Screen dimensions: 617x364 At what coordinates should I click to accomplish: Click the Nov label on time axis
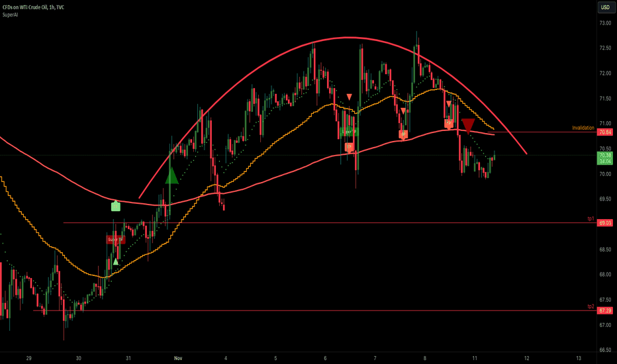(178, 358)
